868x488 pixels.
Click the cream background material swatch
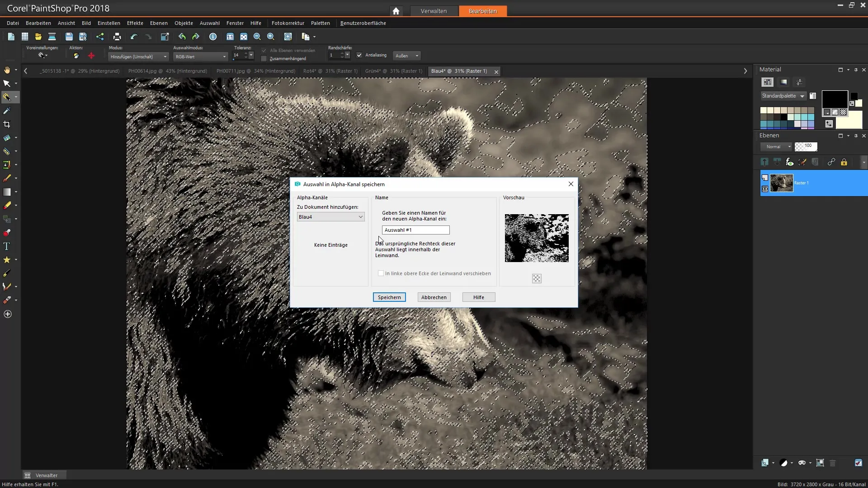pyautogui.click(x=849, y=120)
